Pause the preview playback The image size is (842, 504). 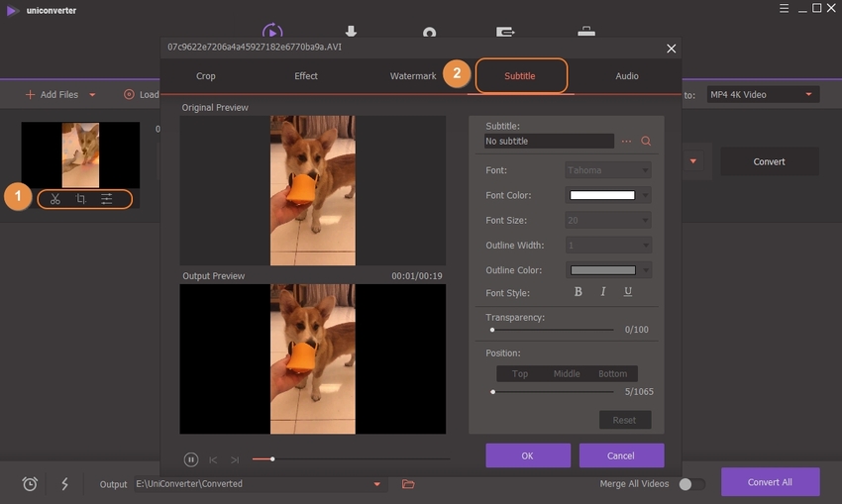[191, 459]
